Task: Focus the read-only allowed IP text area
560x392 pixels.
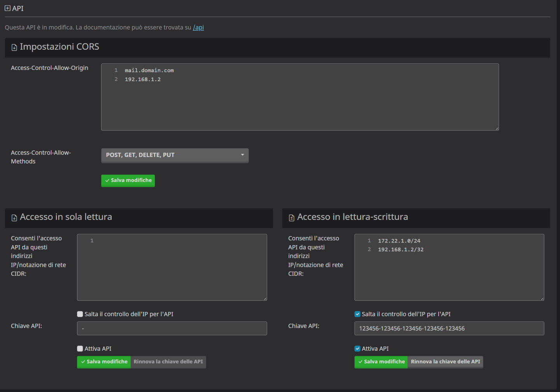Action: click(x=172, y=267)
